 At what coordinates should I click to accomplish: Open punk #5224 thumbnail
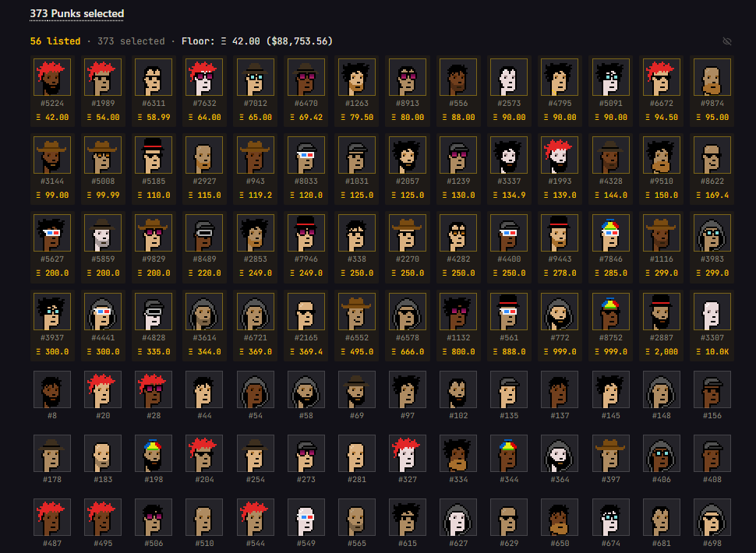(52, 77)
